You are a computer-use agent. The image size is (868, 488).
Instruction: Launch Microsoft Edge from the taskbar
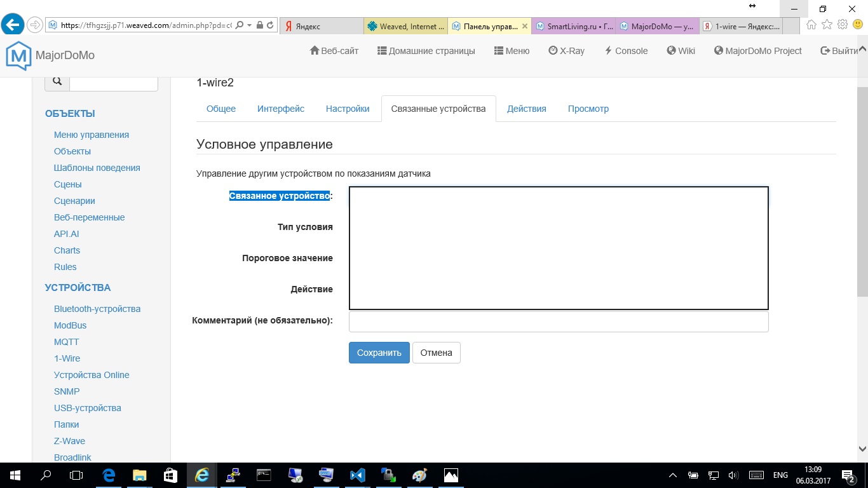click(109, 475)
